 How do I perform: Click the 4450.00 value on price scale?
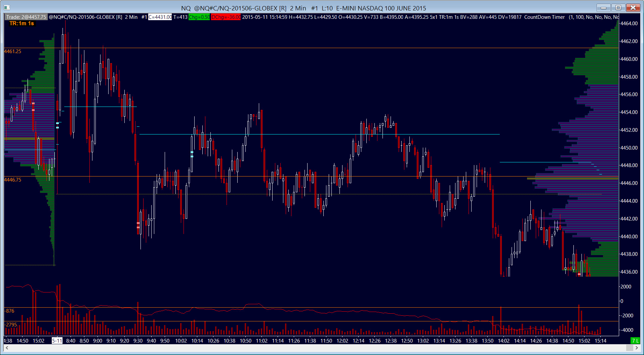[x=629, y=148]
